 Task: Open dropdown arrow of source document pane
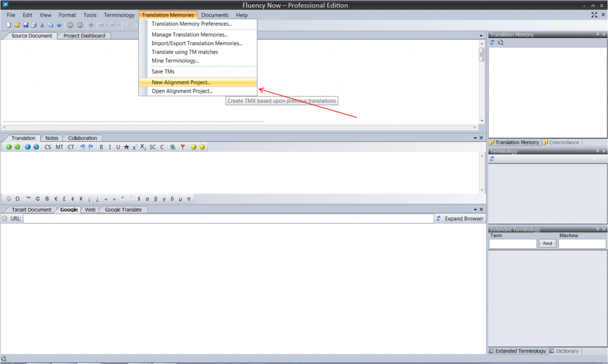[481, 36]
